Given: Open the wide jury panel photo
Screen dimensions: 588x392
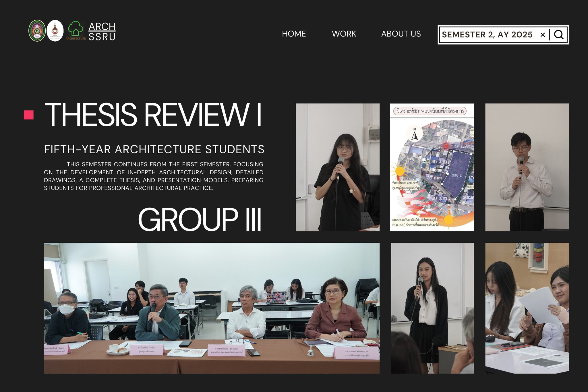Looking at the screenshot, I should click(x=212, y=308).
